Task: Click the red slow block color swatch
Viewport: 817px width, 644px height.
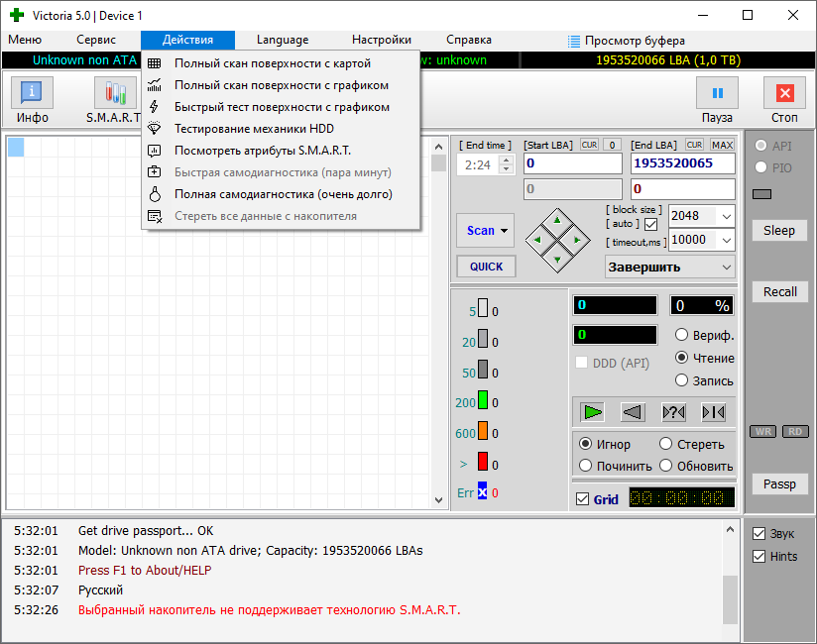Action: [483, 462]
